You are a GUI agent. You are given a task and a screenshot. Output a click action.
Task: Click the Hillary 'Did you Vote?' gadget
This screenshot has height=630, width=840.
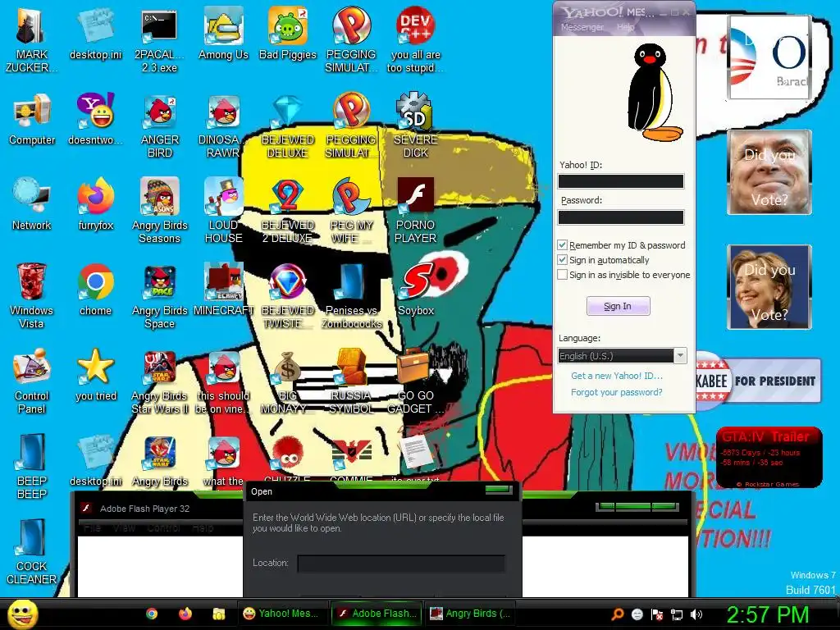[769, 287]
